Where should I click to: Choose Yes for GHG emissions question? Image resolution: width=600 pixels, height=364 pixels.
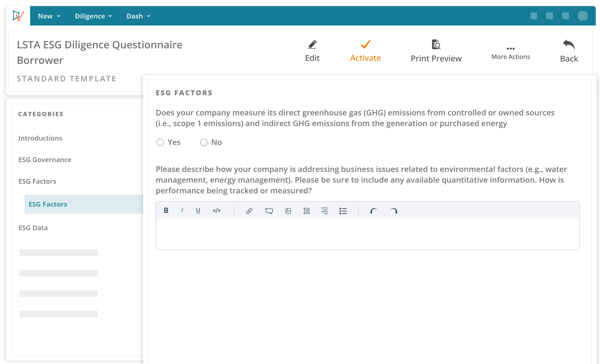coord(160,142)
